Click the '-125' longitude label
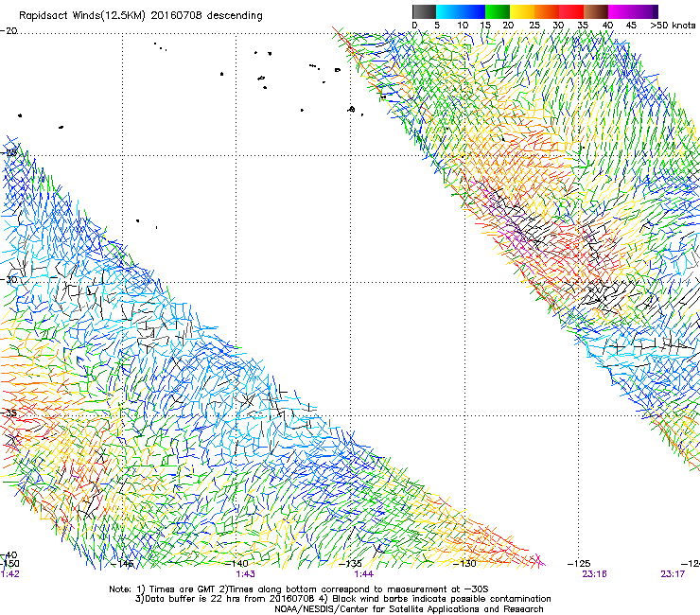The height and width of the screenshot is (615, 700). (x=579, y=564)
